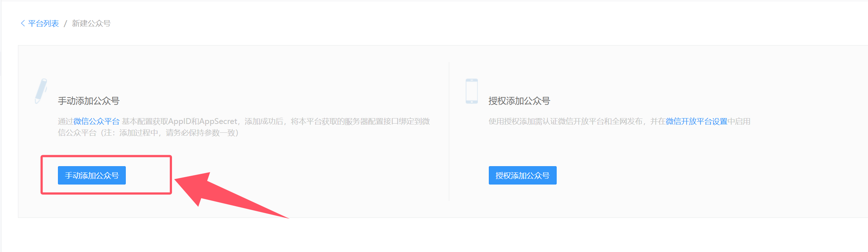
Task: Select the 手动添加公众号 heading text
Action: click(x=89, y=101)
